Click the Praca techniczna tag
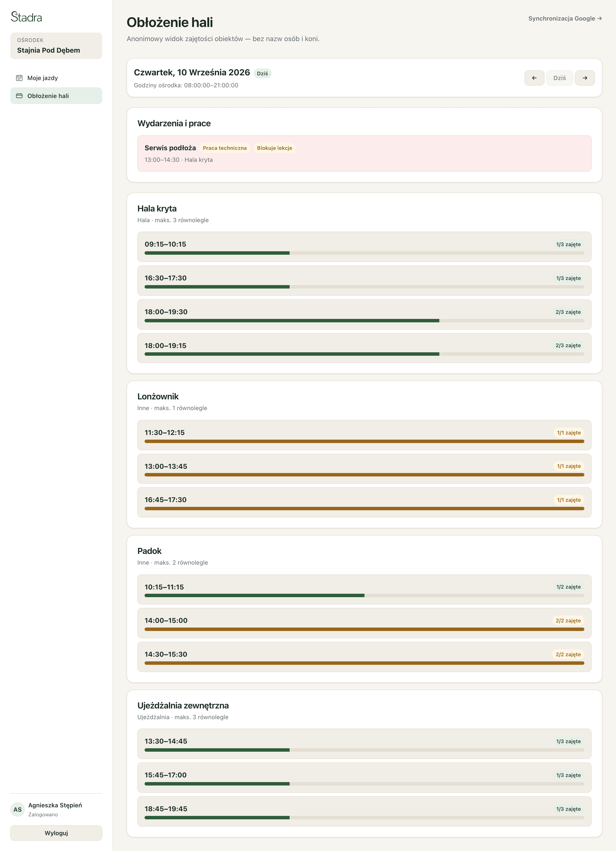 click(225, 148)
